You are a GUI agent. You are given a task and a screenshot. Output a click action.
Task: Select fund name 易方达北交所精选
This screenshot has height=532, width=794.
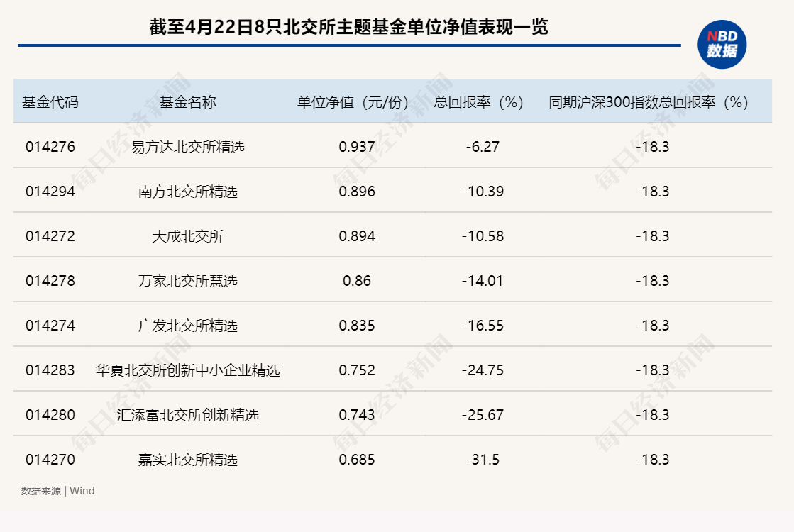click(x=188, y=147)
